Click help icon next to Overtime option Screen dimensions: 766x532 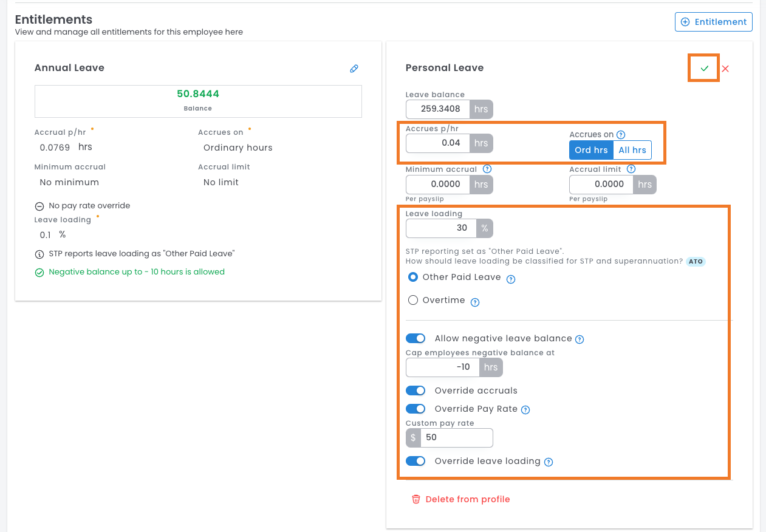click(x=475, y=302)
